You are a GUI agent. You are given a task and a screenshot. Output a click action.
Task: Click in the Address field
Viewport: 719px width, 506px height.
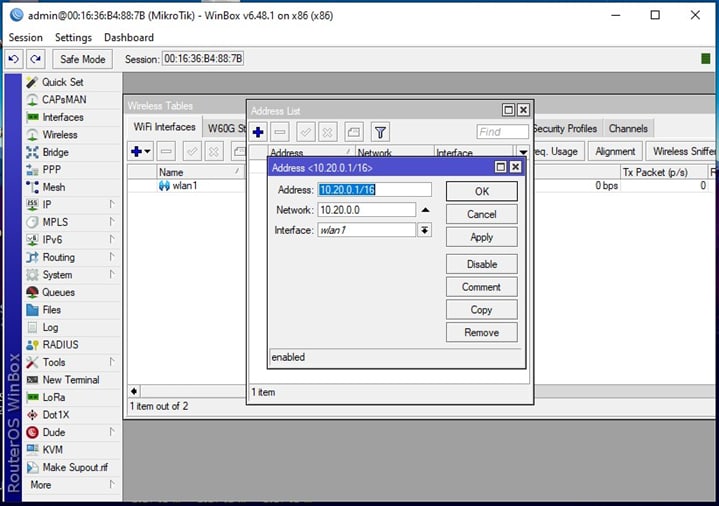click(x=374, y=190)
